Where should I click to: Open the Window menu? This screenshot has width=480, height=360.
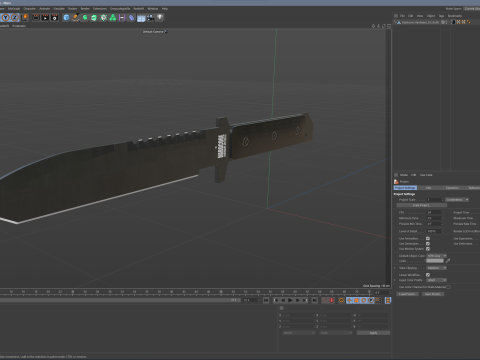pos(153,9)
